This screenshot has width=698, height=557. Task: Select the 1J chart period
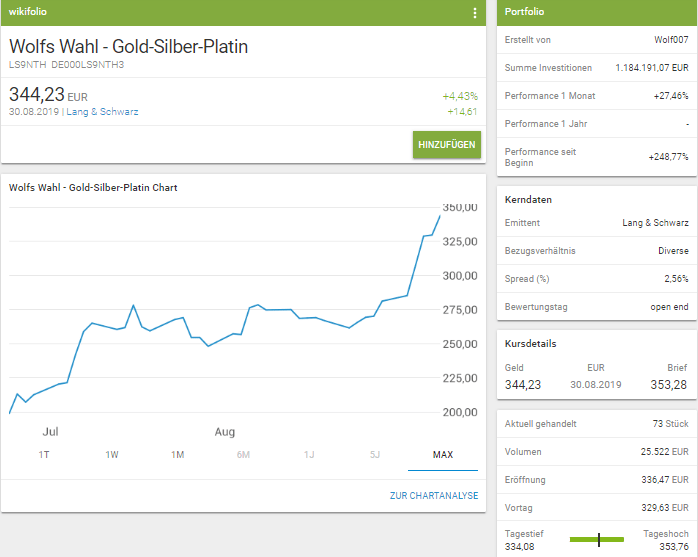(x=309, y=455)
